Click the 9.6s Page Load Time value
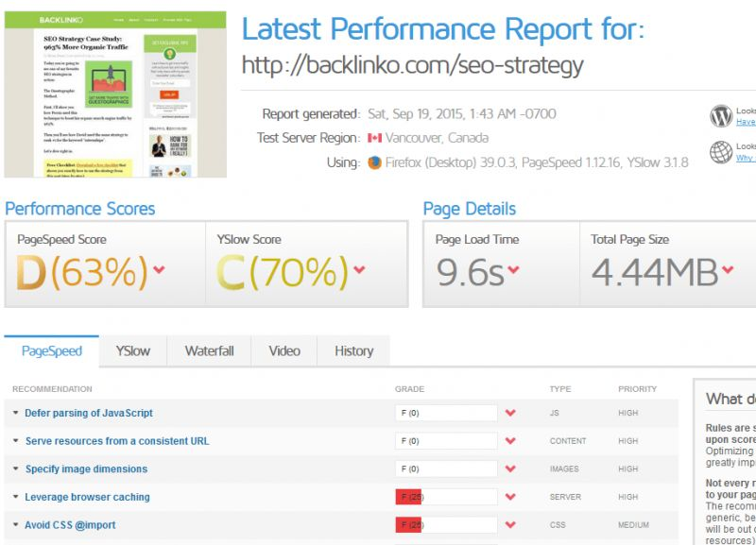 click(x=470, y=273)
